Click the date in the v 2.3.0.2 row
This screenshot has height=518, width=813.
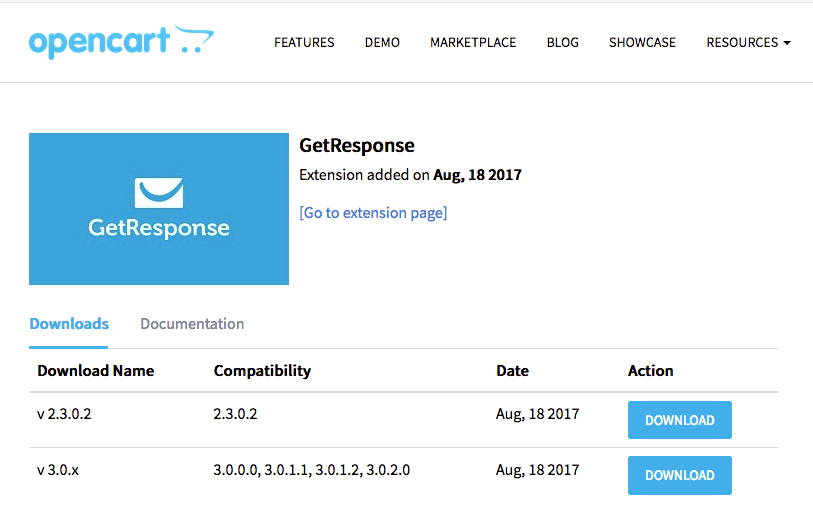click(x=538, y=414)
